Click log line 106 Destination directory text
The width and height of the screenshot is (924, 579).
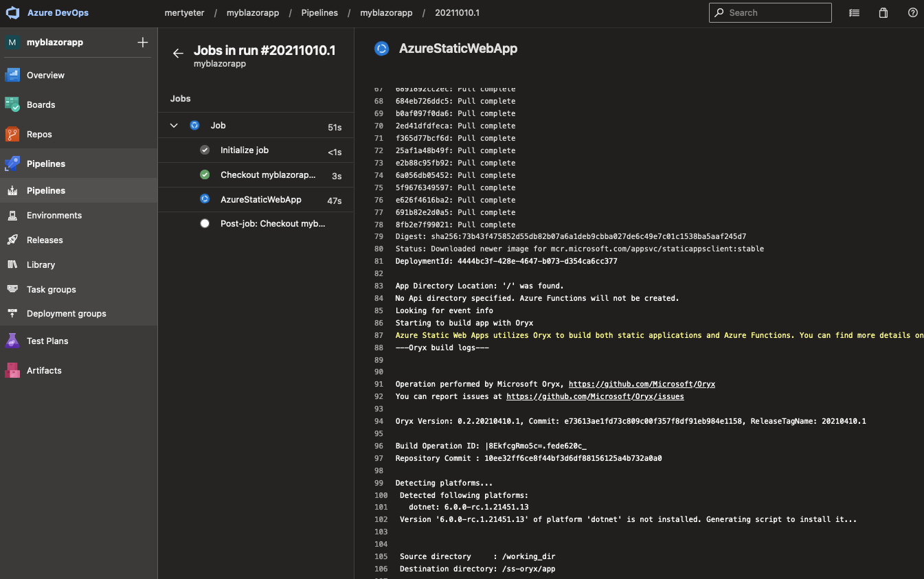tap(477, 569)
